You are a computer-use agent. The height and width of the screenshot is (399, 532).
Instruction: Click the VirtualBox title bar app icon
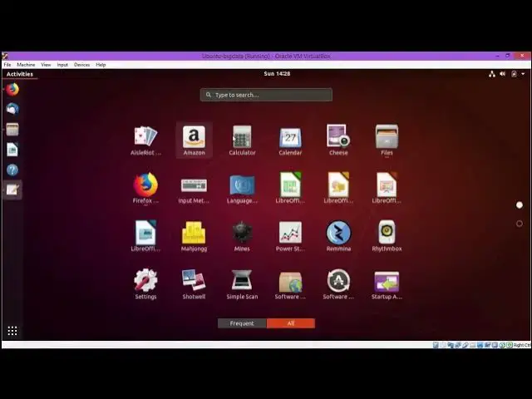pos(5,56)
